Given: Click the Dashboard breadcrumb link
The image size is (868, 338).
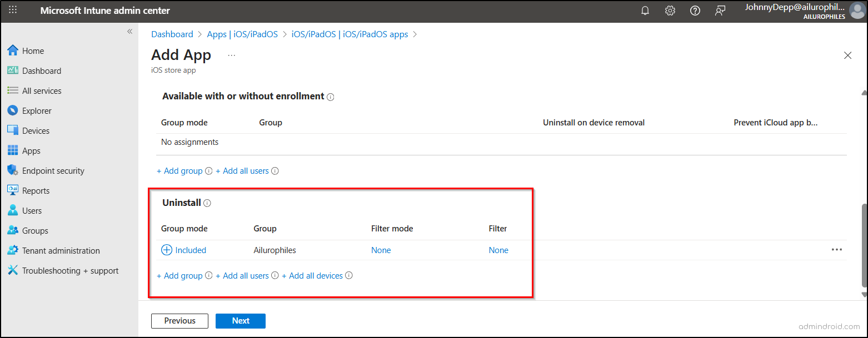Looking at the screenshot, I should 172,34.
